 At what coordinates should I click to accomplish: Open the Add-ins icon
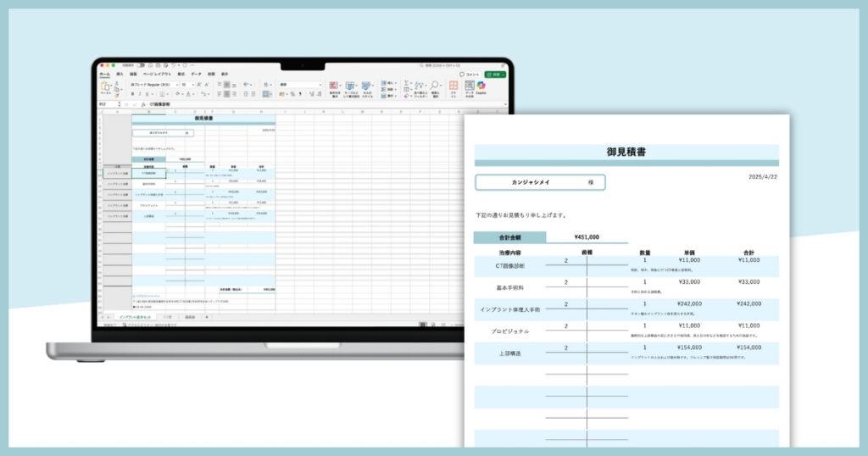(453, 86)
